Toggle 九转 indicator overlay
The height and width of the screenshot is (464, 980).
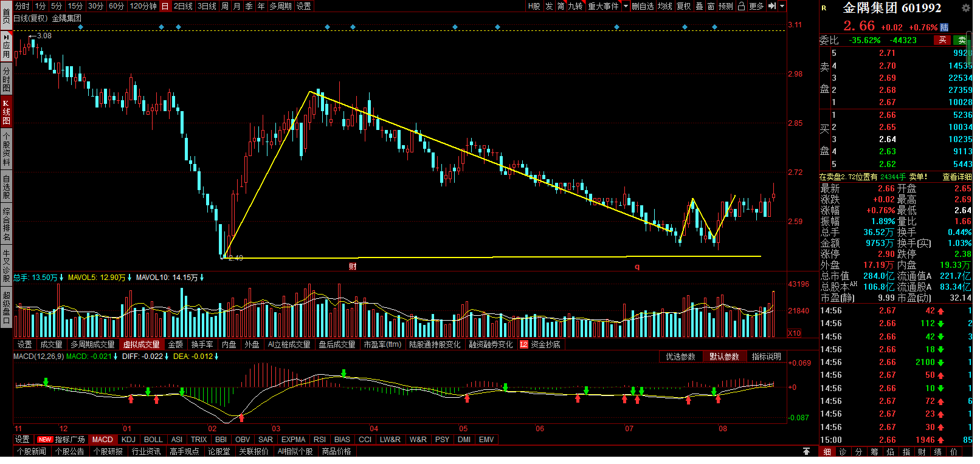575,6
